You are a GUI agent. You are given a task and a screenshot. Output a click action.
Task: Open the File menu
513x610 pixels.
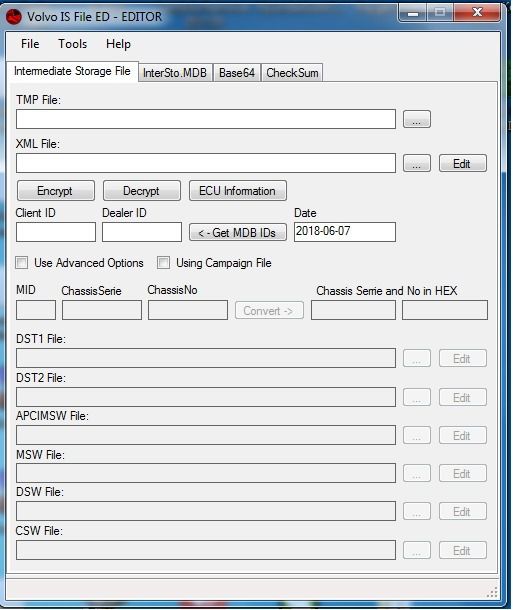(30, 44)
